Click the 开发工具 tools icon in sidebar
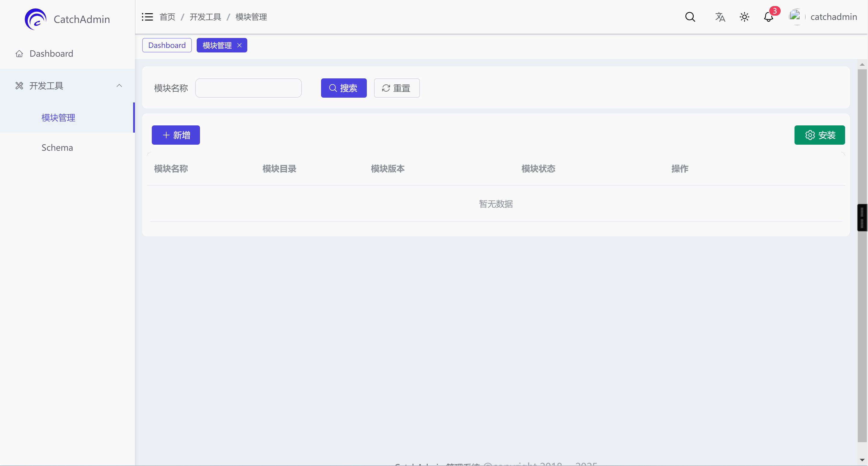The height and width of the screenshot is (466, 868). pyautogui.click(x=19, y=86)
